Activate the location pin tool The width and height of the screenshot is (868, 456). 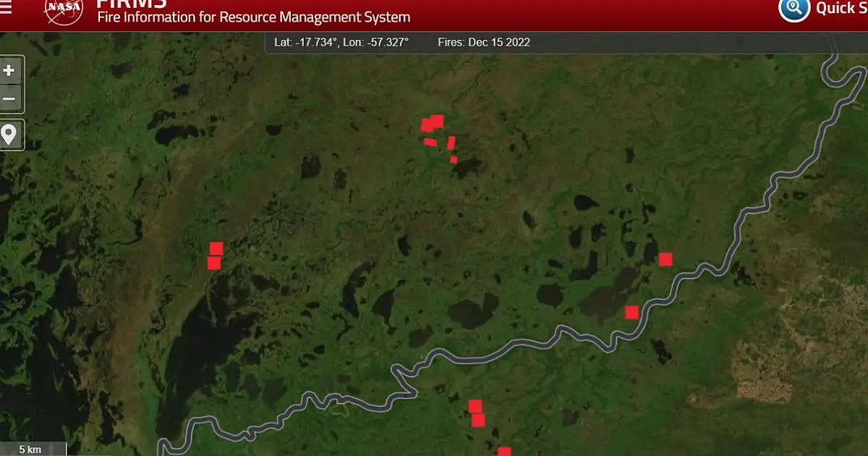[9, 135]
